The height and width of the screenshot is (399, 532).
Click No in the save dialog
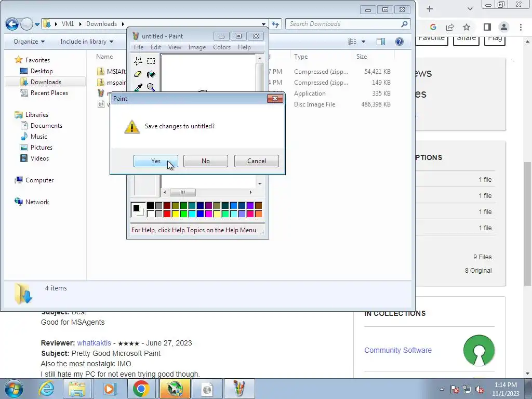(x=206, y=161)
